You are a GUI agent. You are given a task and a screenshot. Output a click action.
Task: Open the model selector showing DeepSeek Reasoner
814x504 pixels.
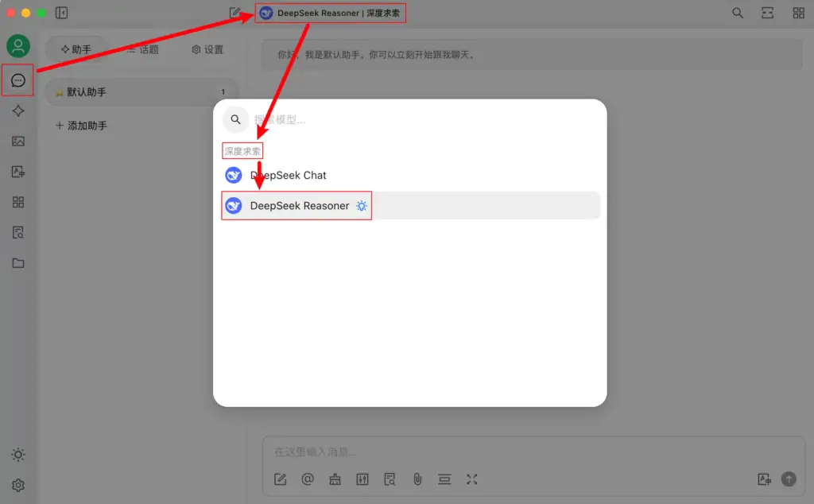(x=330, y=13)
